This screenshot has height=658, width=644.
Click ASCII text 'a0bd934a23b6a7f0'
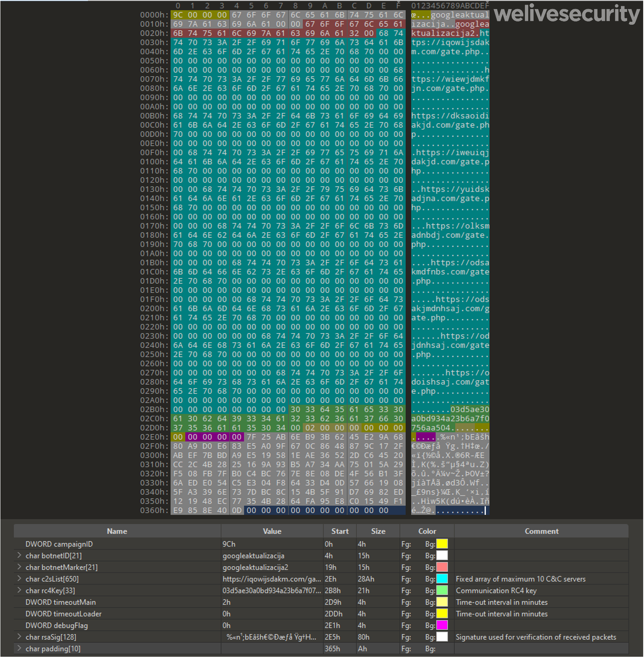(450, 418)
